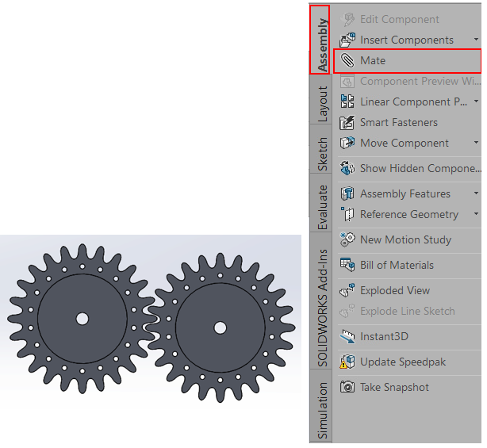This screenshot has width=487, height=448.
Task: Click the Edit Component label
Action: [x=400, y=19]
